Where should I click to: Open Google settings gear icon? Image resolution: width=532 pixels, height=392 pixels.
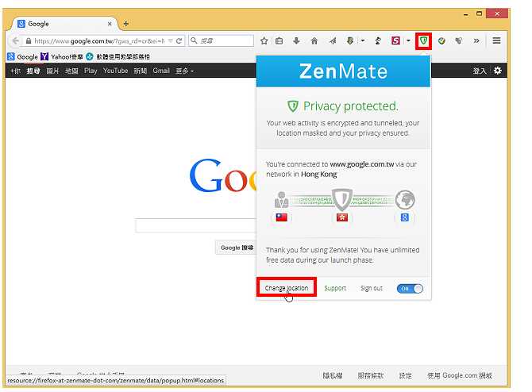click(x=498, y=71)
